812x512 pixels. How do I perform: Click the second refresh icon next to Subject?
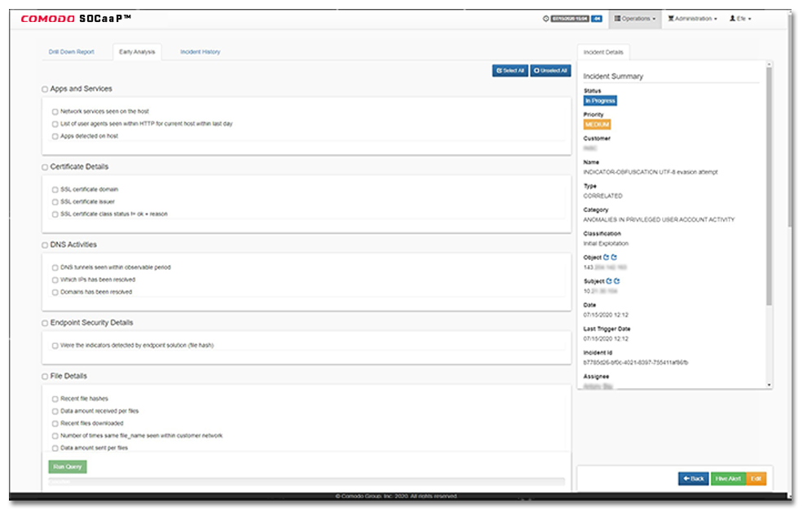617,281
